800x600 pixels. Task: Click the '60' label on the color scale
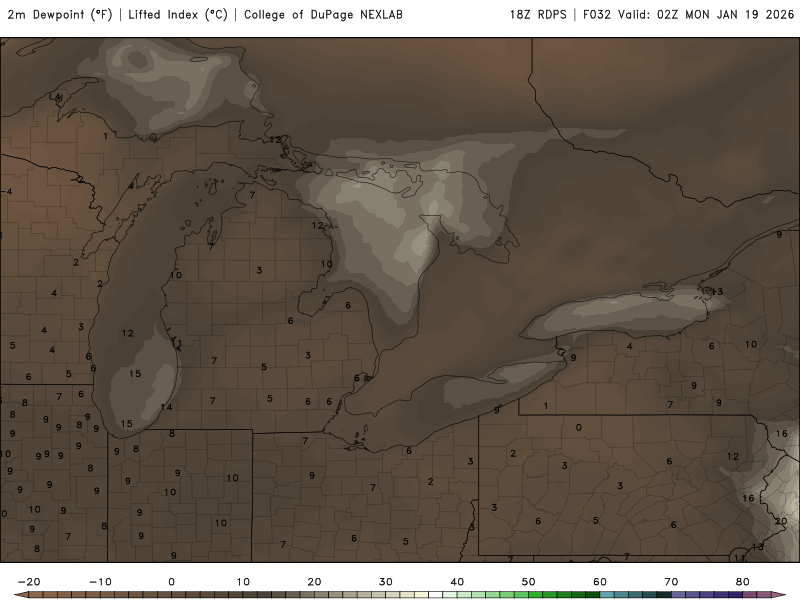600,582
